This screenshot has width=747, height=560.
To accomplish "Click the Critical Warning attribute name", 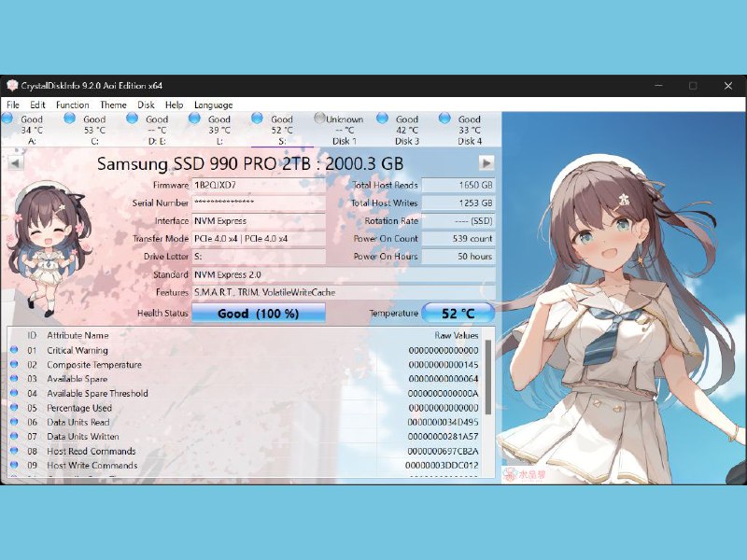I will pyautogui.click(x=78, y=350).
